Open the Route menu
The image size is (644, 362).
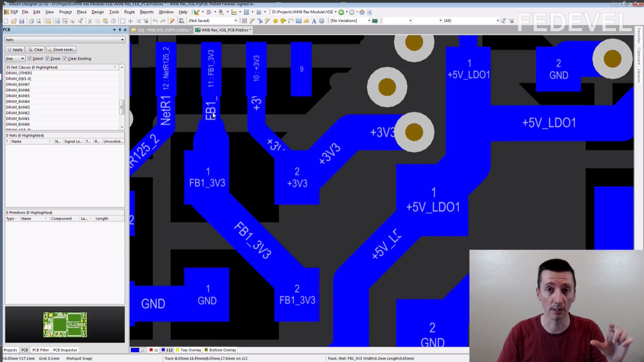pos(129,12)
